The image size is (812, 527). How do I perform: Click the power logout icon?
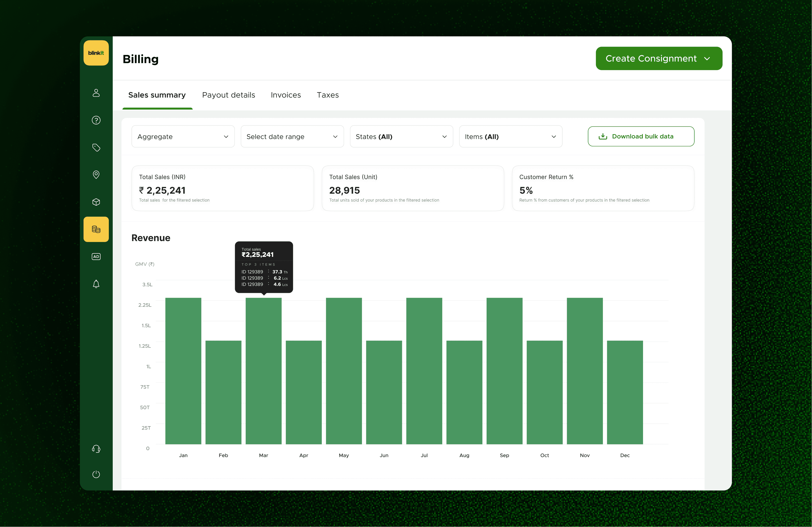(96, 474)
